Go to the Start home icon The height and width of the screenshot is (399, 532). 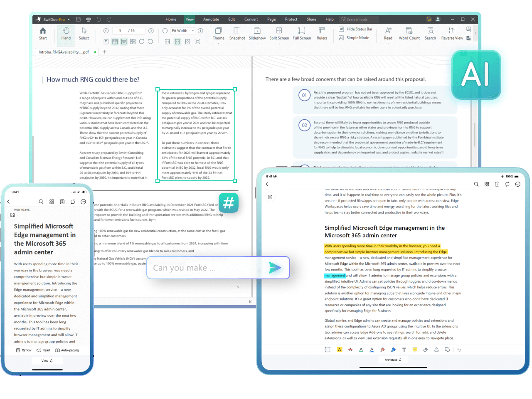click(43, 34)
